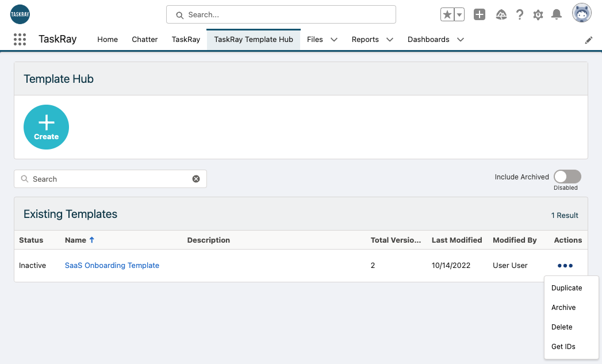Click the Name sort arrow icon
Viewport: 602px width, 364px height.
pyautogui.click(x=92, y=240)
